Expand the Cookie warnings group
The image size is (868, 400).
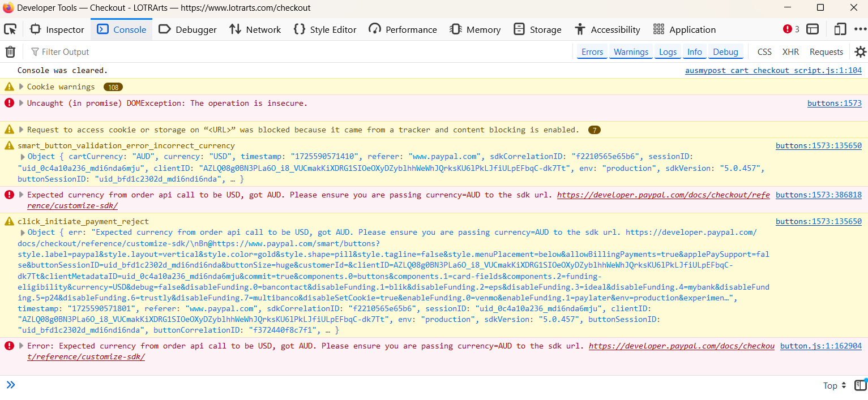[x=21, y=87]
